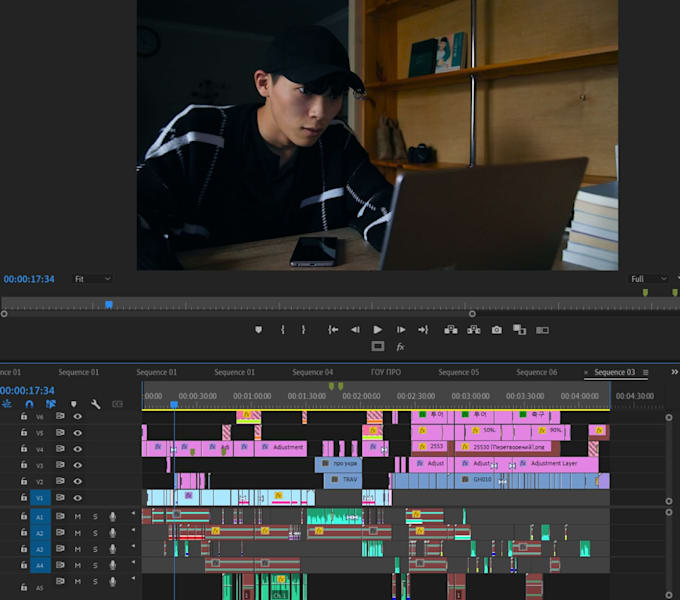The image size is (680, 600).
Task: Click the Mark Out button
Action: [303, 330]
